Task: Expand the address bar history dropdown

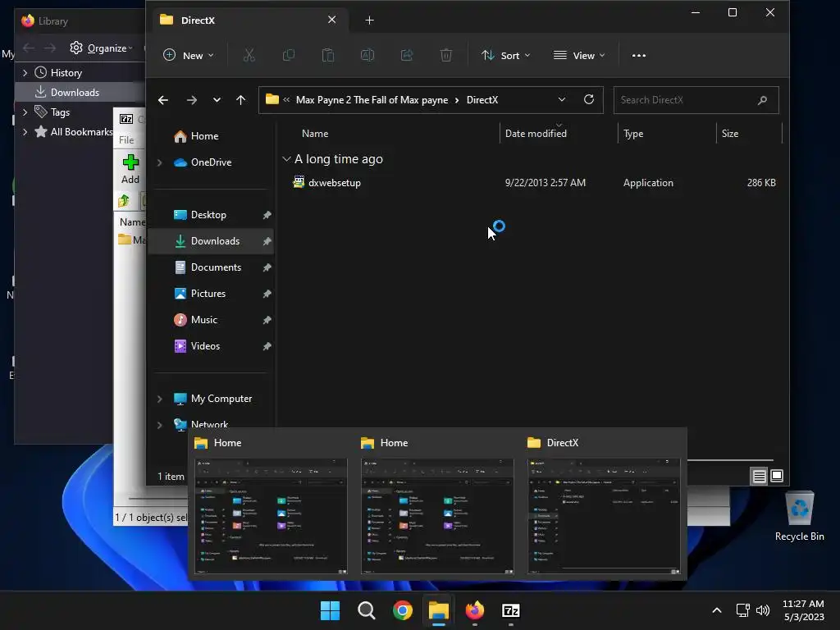Action: 561,99
